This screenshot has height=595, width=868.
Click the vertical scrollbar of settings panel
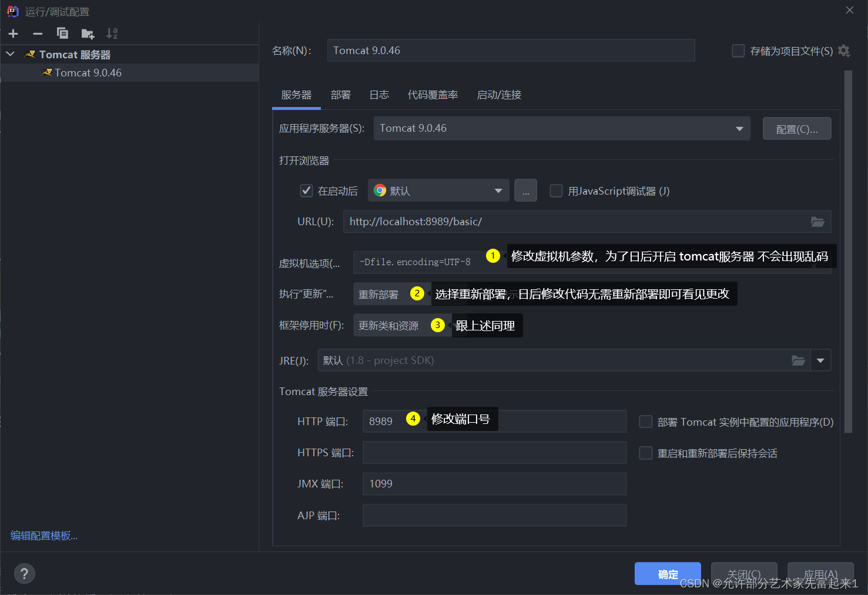[x=848, y=252]
